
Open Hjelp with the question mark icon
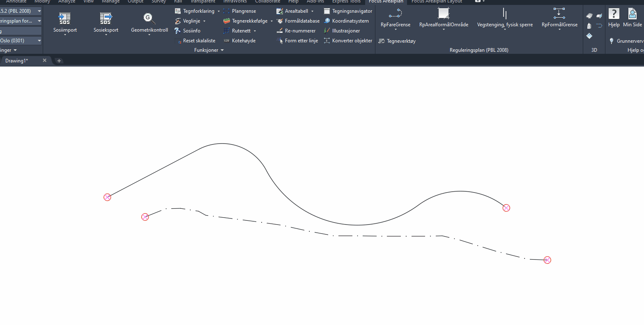(x=614, y=14)
